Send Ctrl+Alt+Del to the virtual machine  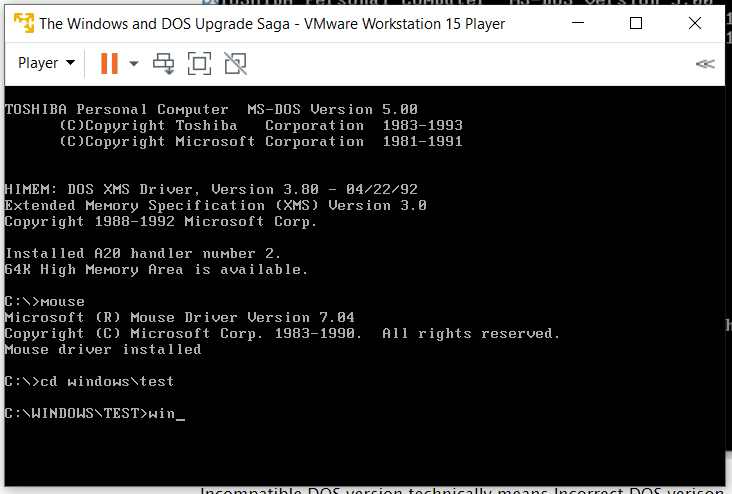tap(163, 63)
